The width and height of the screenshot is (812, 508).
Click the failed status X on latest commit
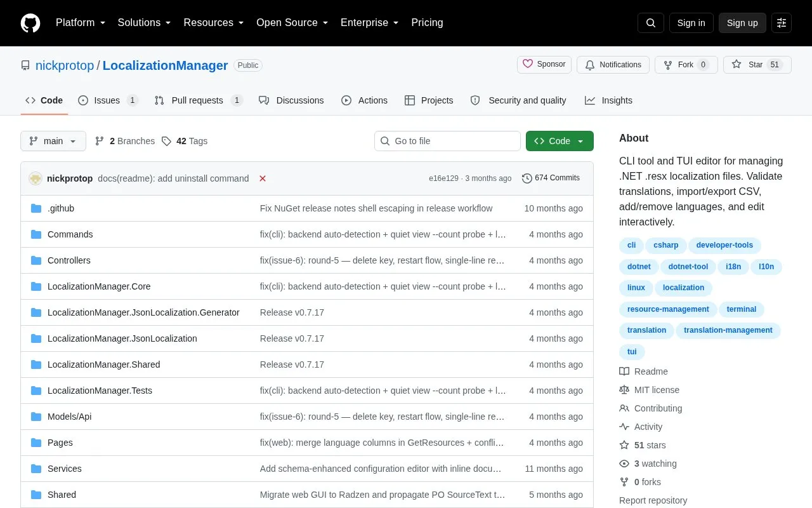(x=263, y=178)
